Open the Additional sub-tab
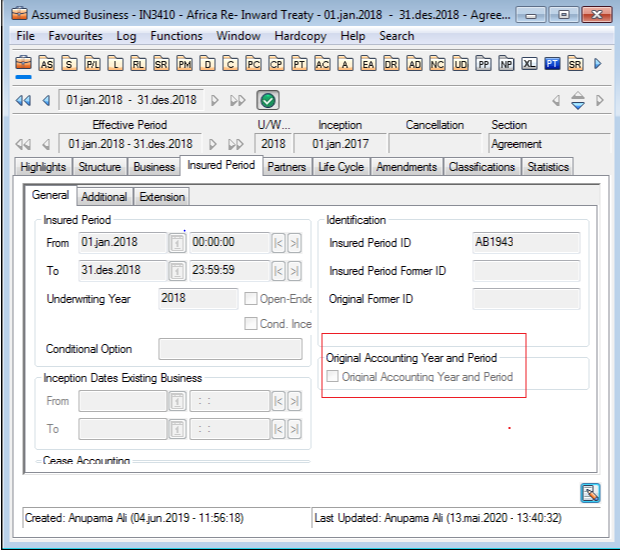Screen dimensions: 620x551 pyautogui.click(x=104, y=197)
